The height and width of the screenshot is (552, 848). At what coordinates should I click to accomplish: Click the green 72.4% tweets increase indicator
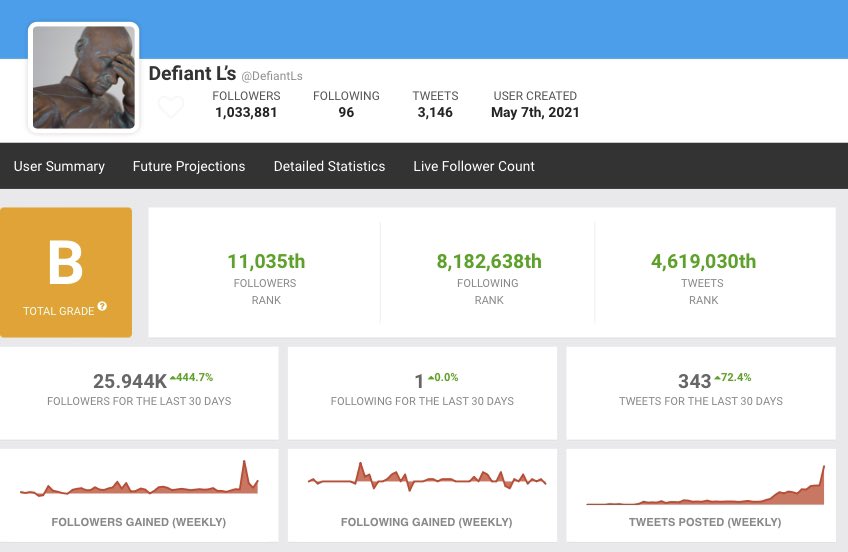pos(733,377)
